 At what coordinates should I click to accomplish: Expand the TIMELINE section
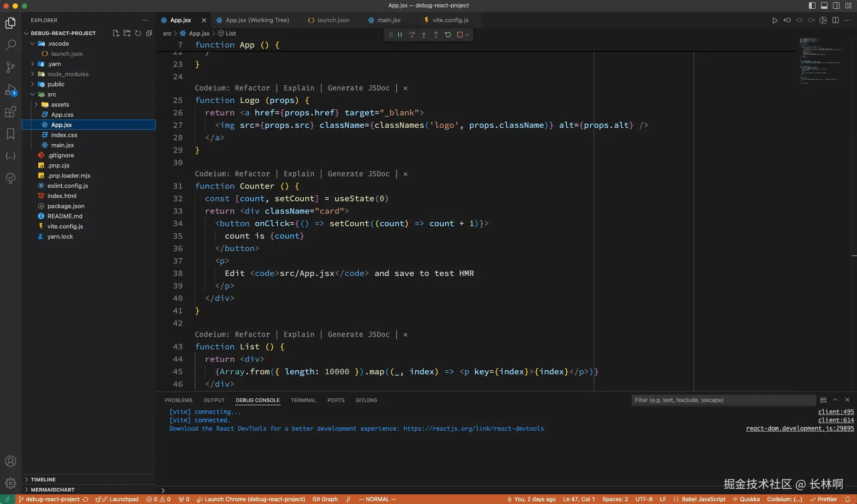click(x=43, y=480)
